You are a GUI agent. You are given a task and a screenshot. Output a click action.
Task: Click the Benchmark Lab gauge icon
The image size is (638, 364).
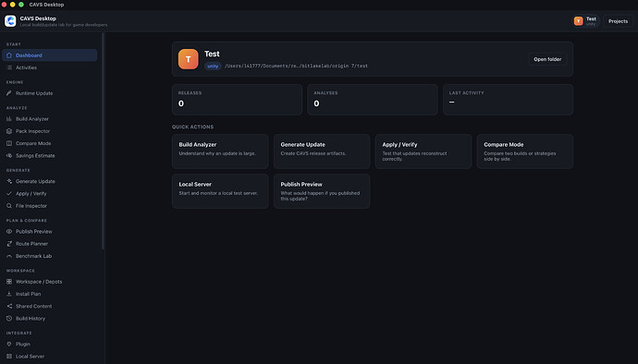9,256
